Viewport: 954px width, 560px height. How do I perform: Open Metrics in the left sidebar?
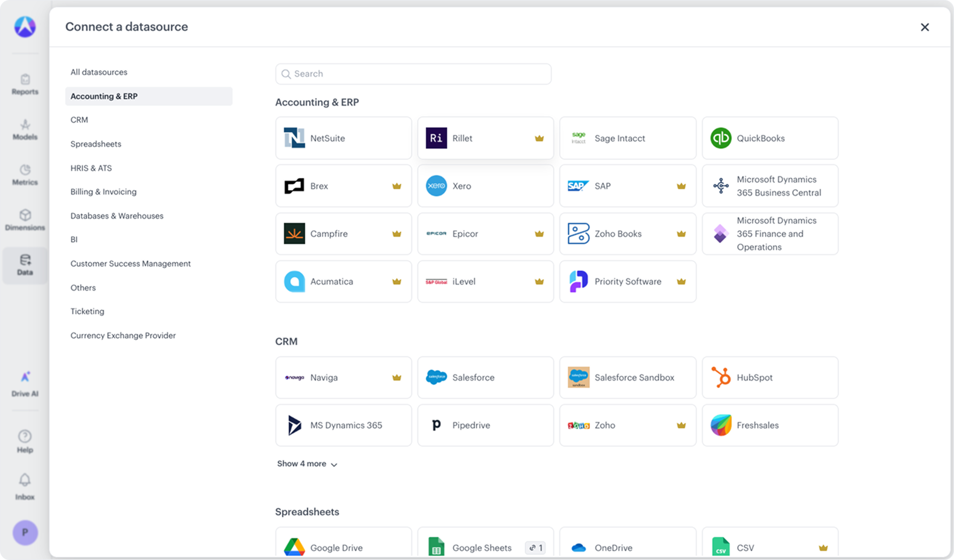coord(25,175)
